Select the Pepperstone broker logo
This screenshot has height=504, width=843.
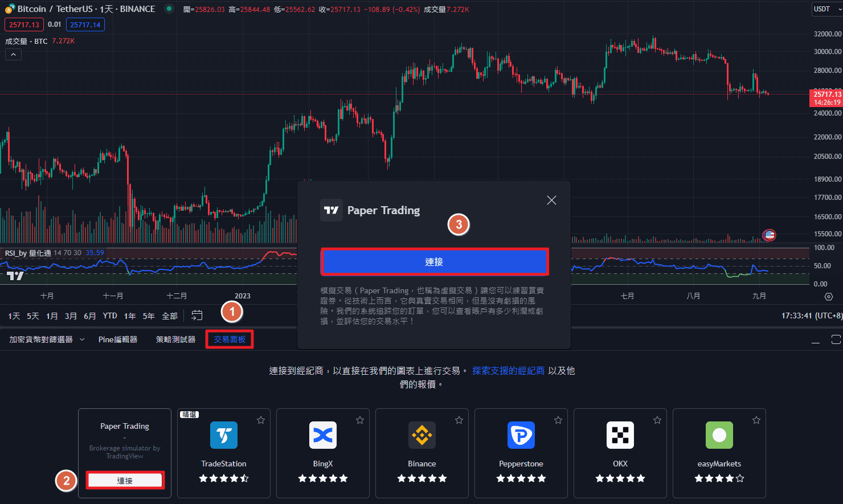pyautogui.click(x=521, y=435)
